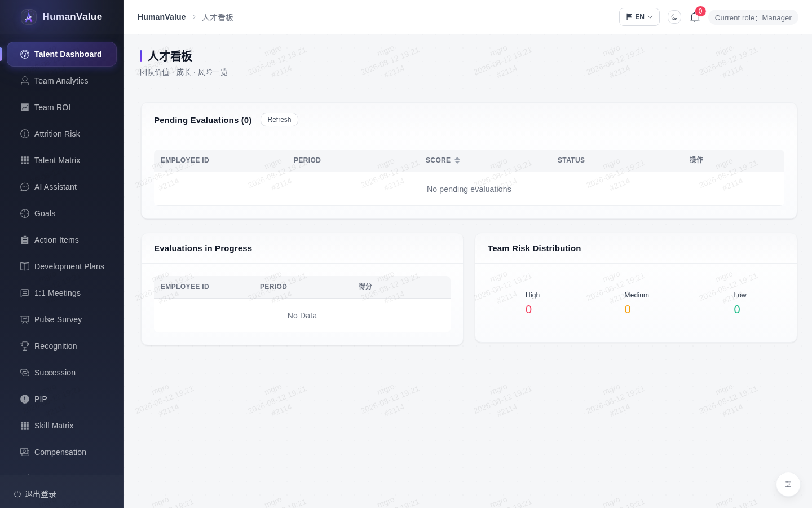Click Refresh pending evaluations button
Image resolution: width=812 pixels, height=508 pixels.
tap(279, 120)
